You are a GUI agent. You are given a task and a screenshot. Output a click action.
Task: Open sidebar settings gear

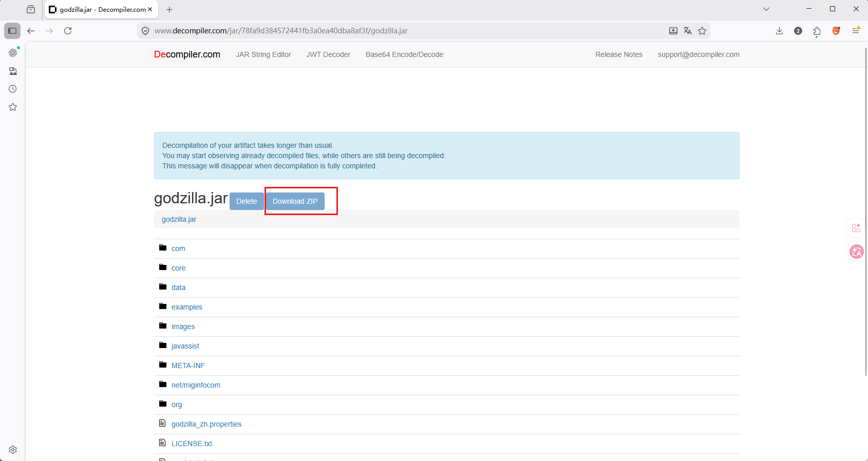tap(13, 450)
